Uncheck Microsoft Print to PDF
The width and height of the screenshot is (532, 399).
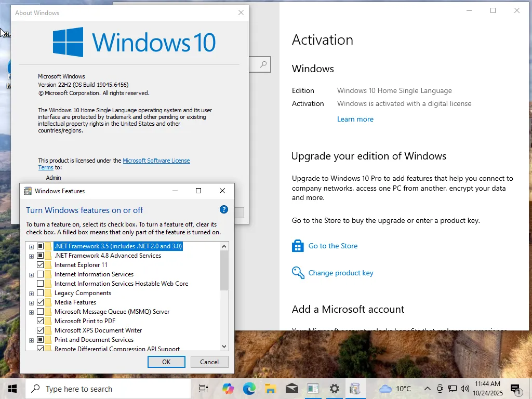click(40, 321)
